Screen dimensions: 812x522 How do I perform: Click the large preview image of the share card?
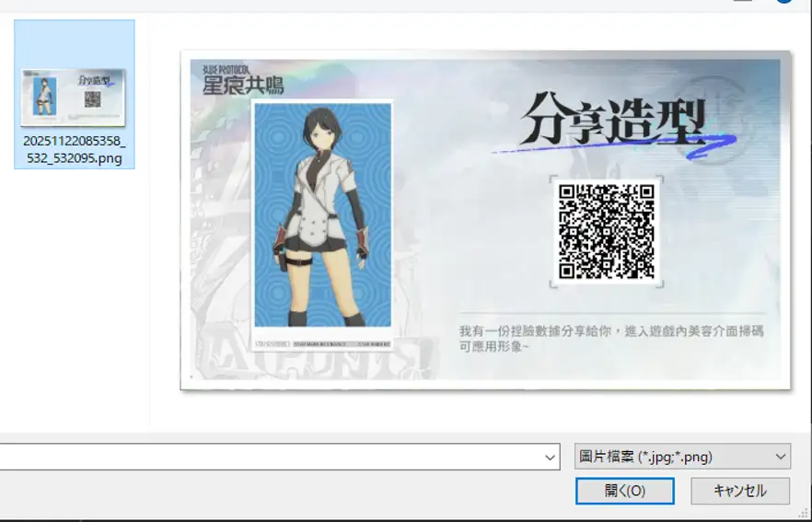[485, 219]
